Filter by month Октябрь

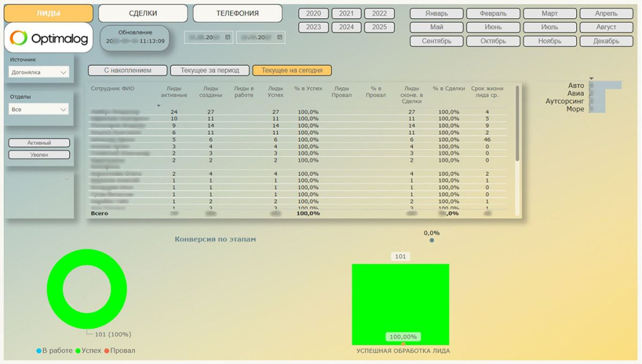click(x=493, y=41)
